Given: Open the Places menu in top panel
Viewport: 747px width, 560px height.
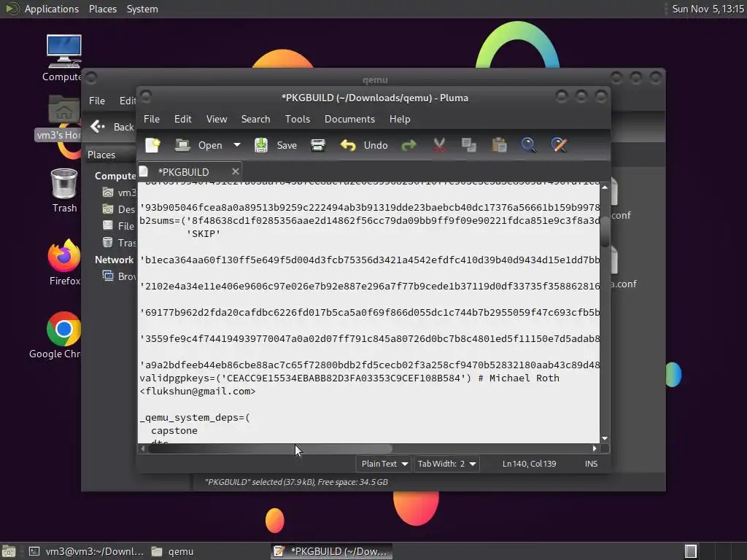Looking at the screenshot, I should 102,9.
